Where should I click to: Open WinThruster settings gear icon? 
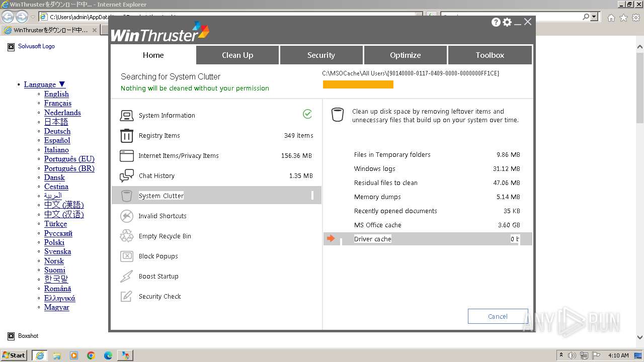coord(507,22)
